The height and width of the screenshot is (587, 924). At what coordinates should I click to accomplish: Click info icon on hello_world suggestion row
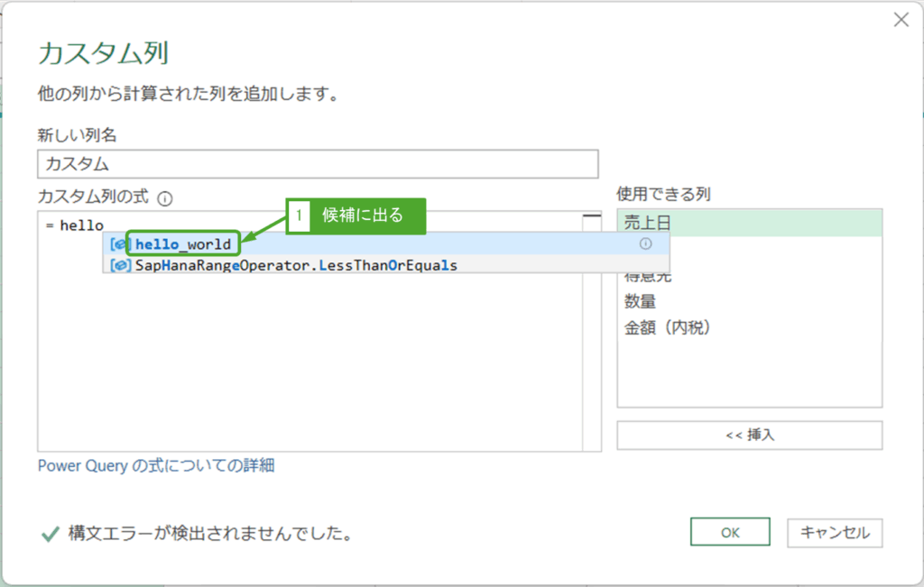click(x=645, y=243)
